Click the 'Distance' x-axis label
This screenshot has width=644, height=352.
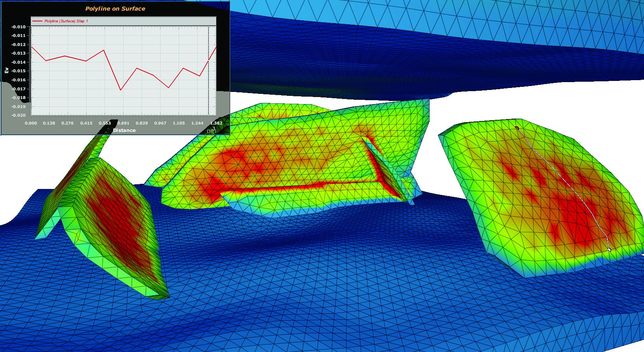(x=124, y=130)
